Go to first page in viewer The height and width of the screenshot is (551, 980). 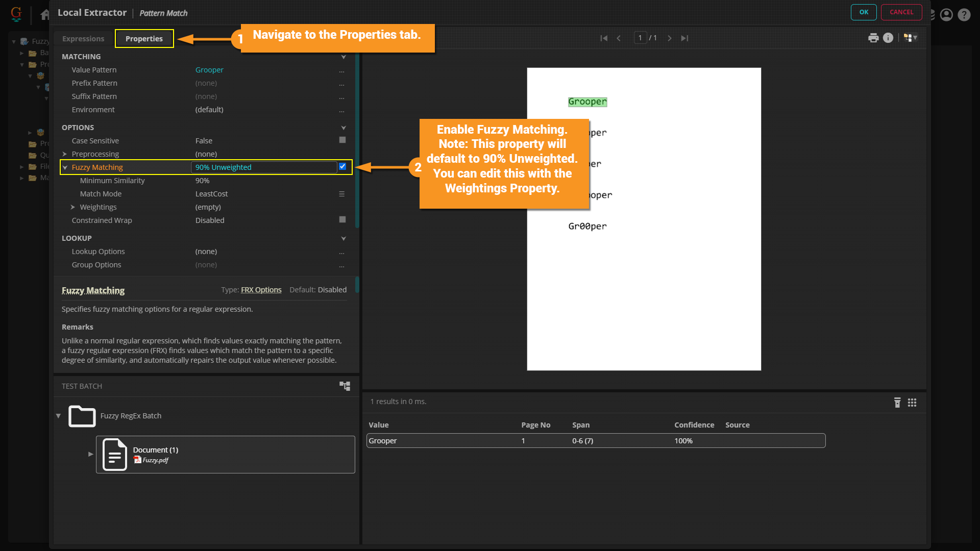click(x=604, y=38)
